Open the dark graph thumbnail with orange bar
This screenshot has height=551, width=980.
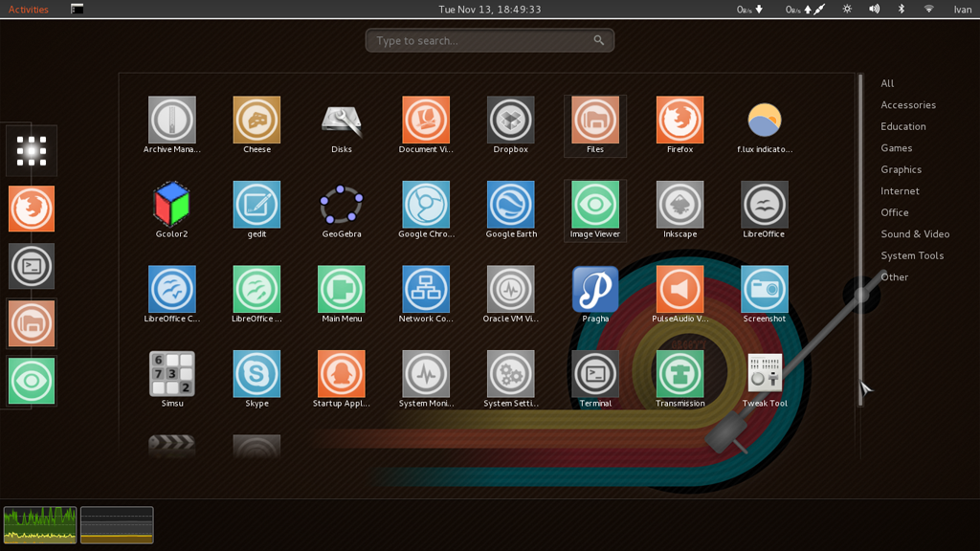point(117,525)
